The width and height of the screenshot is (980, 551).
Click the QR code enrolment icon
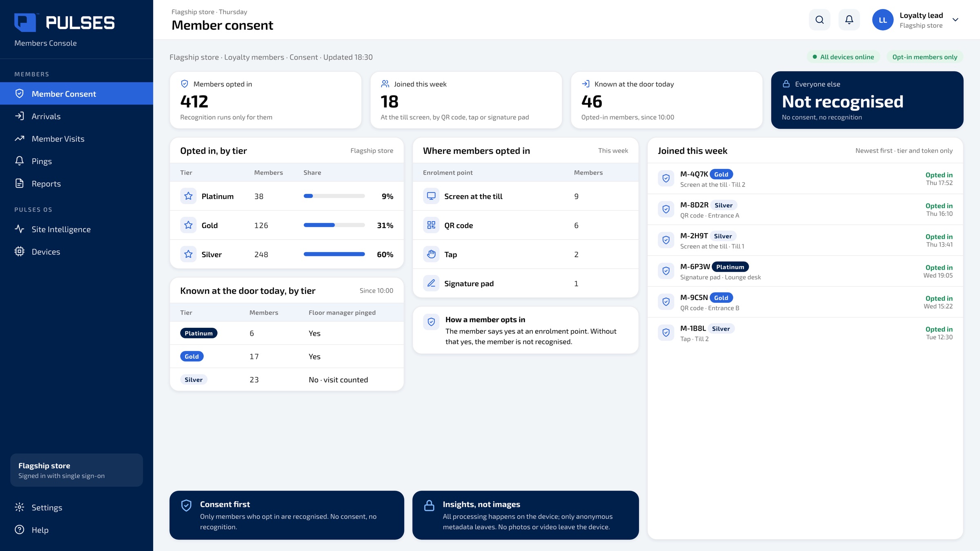[431, 225]
